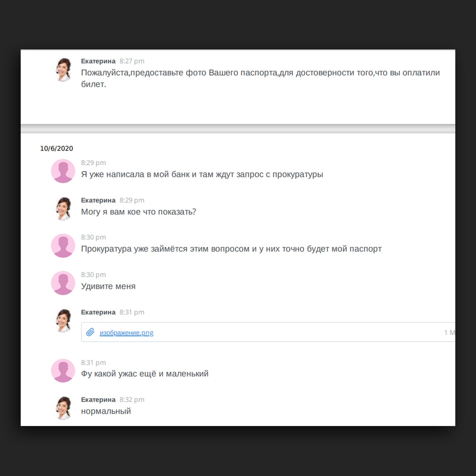Screen dimensions: 476x476
Task: Click the paperclip attachment icon
Action: (x=90, y=332)
